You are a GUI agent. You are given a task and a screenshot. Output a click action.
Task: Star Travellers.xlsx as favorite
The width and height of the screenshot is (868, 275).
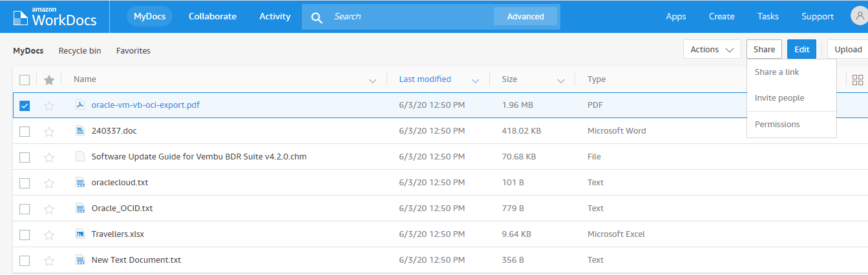[x=49, y=235]
